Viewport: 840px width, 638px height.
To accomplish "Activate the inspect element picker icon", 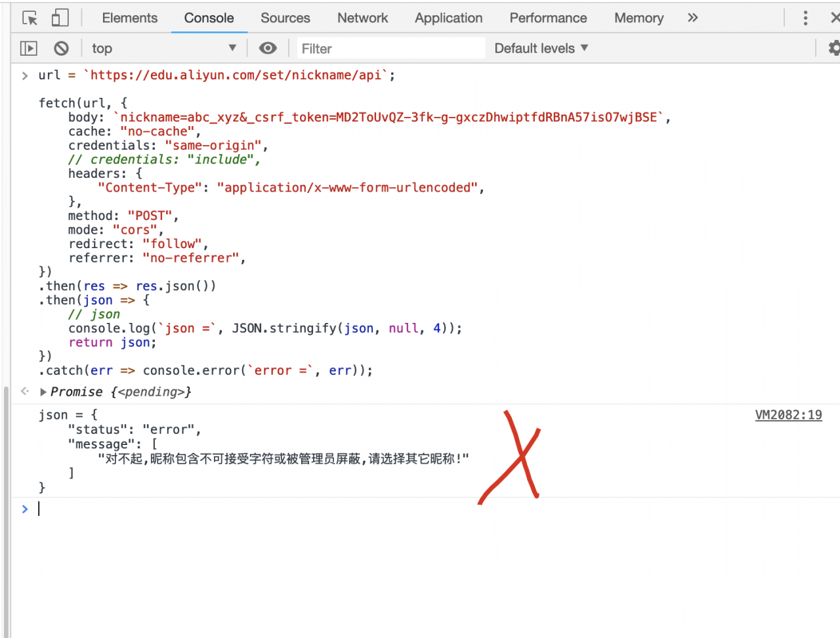I will (x=30, y=18).
